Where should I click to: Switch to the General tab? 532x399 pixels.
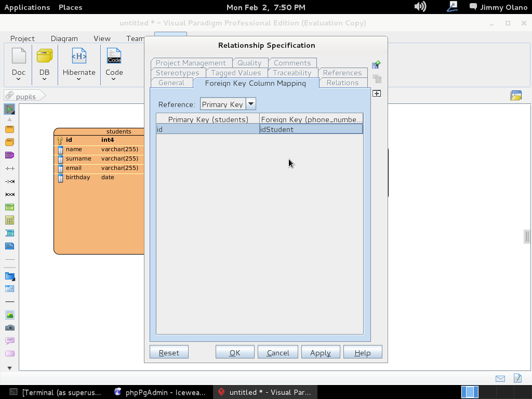tap(171, 83)
